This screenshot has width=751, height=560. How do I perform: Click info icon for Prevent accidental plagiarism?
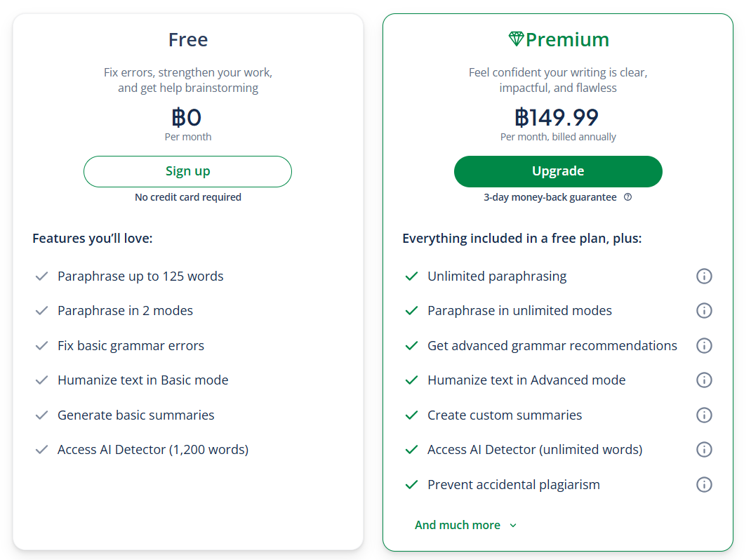[703, 484]
